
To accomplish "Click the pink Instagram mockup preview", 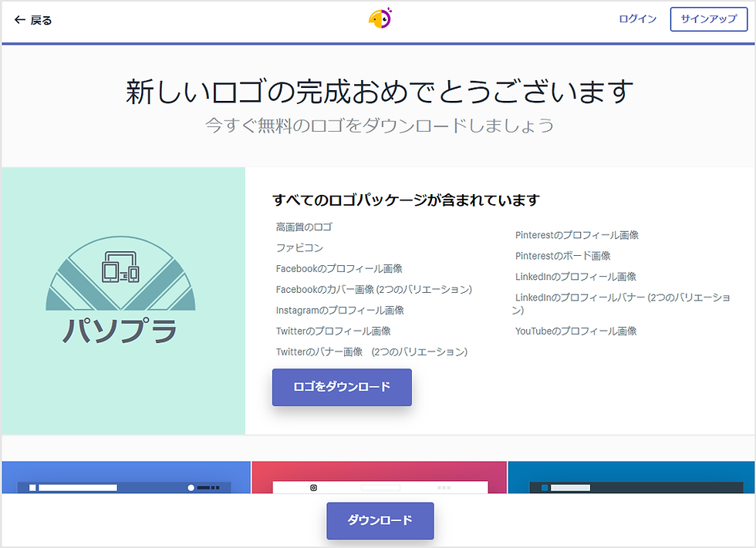I will [x=379, y=477].
